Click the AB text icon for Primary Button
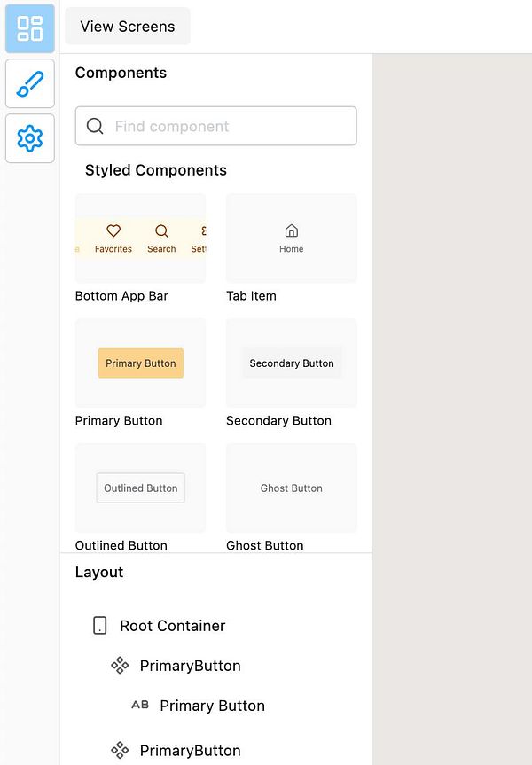 tap(140, 705)
